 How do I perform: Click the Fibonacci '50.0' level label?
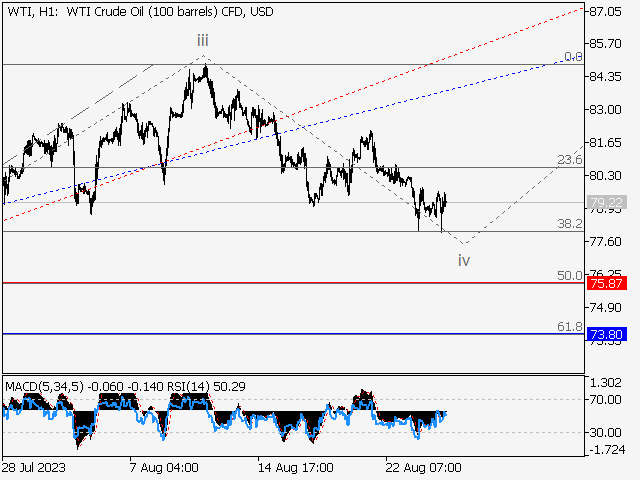click(x=570, y=276)
